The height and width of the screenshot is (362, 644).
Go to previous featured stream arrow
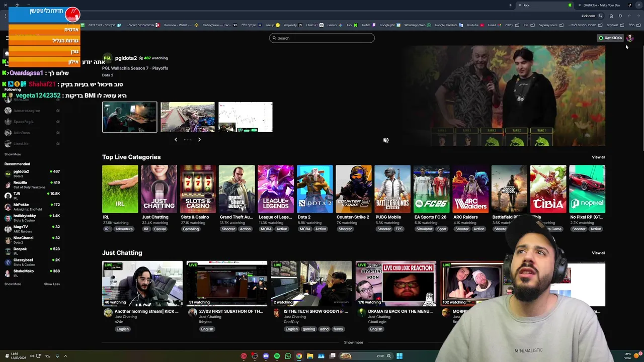coord(176,139)
